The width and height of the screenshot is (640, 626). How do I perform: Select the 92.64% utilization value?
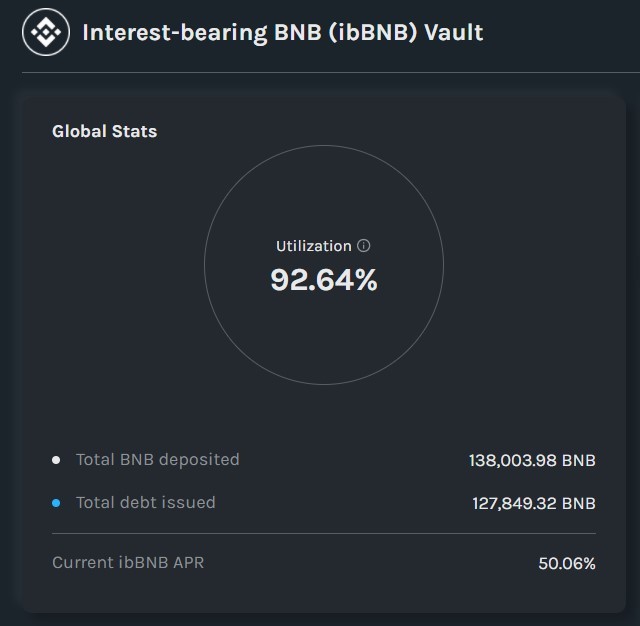[324, 280]
